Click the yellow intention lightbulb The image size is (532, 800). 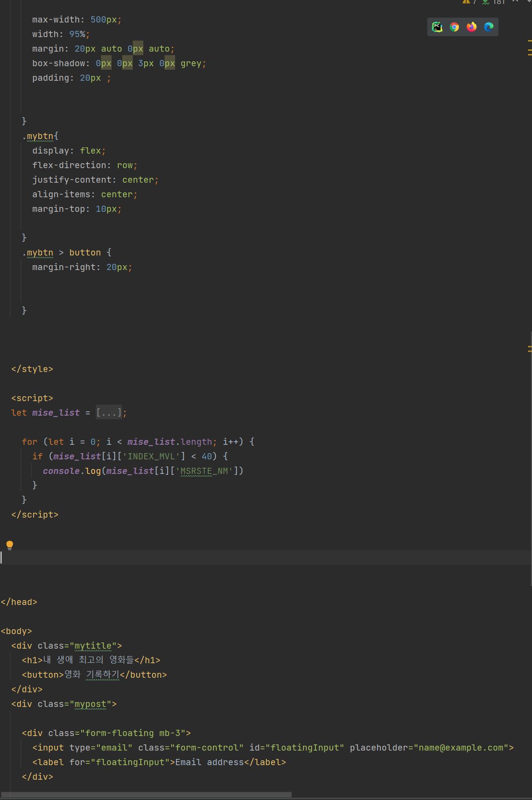click(10, 545)
